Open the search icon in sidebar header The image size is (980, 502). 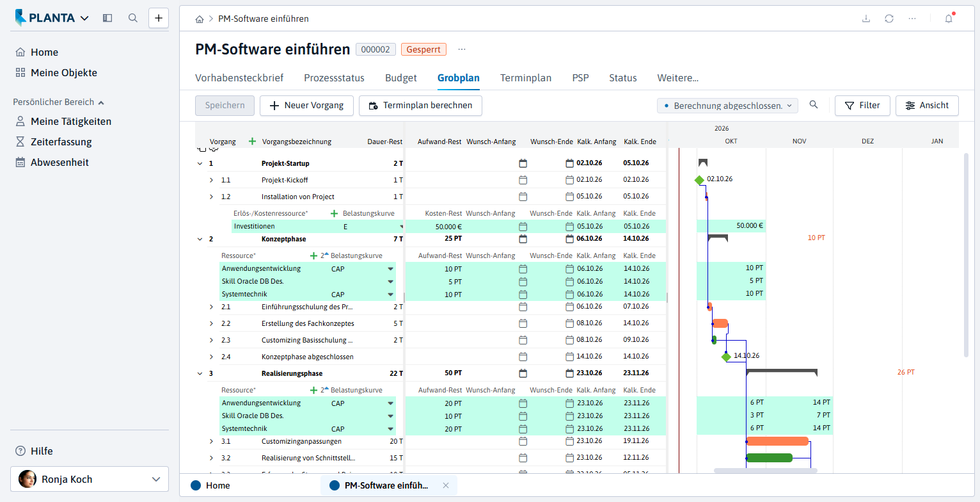133,18
